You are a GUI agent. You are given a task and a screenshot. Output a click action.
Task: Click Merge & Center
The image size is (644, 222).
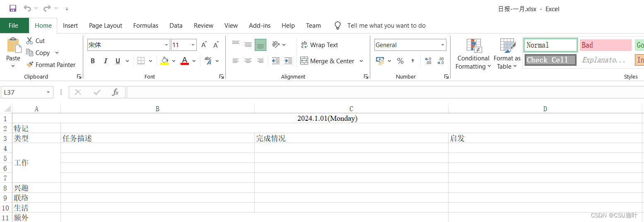327,61
